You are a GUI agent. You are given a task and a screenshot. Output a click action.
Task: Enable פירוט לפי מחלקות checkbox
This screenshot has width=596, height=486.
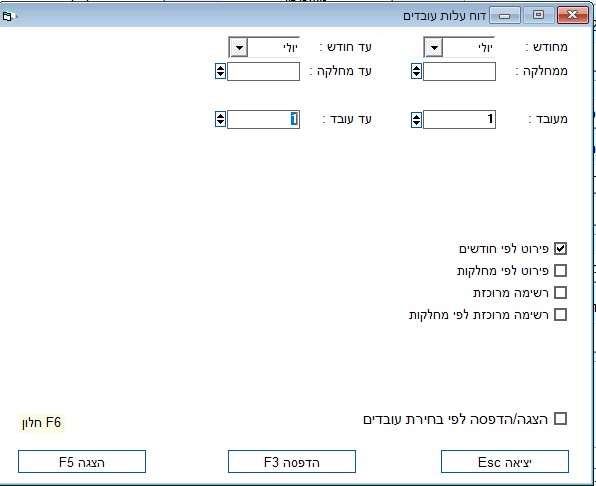click(x=560, y=271)
